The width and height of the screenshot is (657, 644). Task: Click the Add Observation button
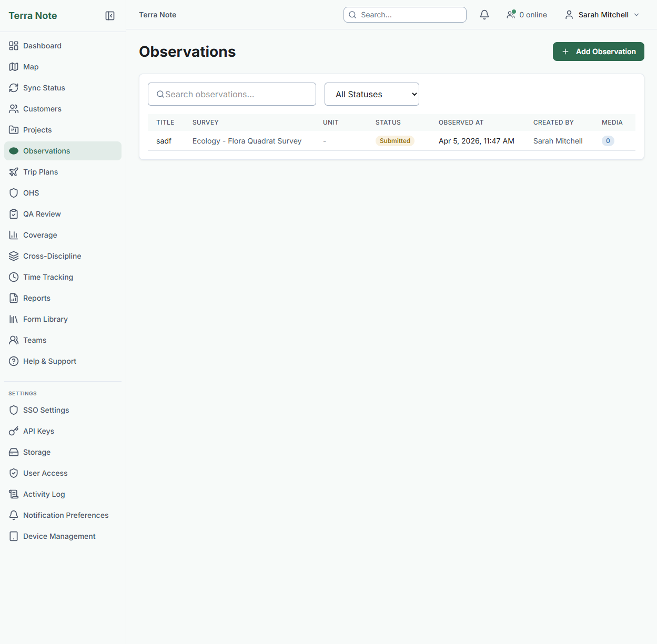pyautogui.click(x=598, y=52)
